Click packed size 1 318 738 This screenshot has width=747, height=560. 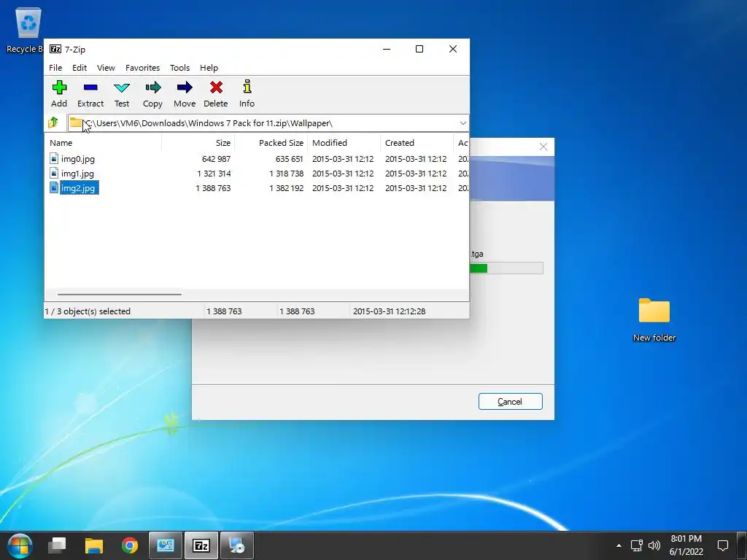[286, 174]
